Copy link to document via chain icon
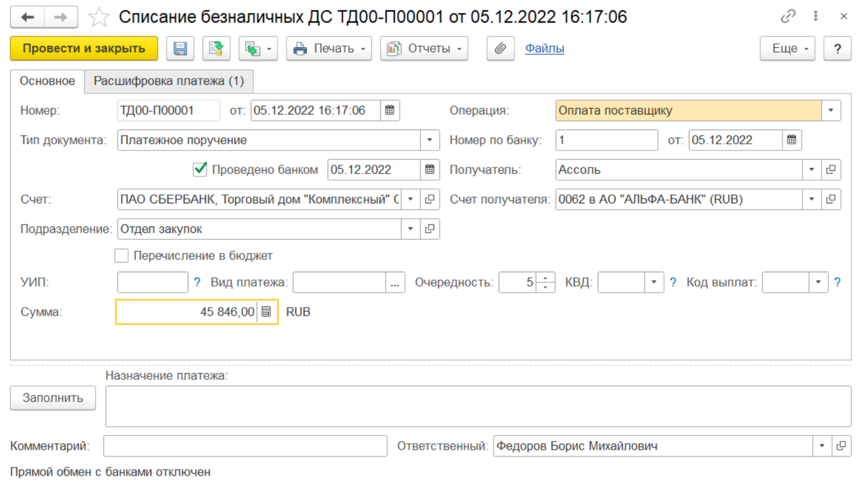The width and height of the screenshot is (868, 488). point(787,17)
